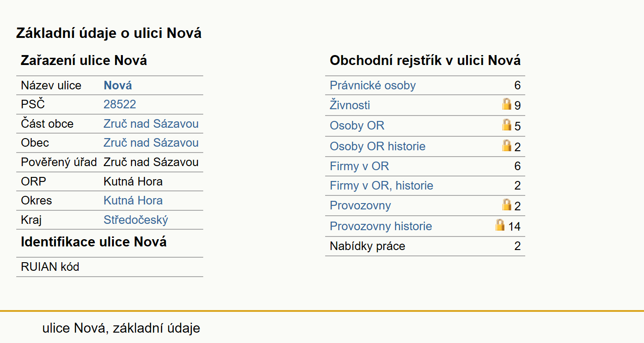
Task: Open the Středočeský region link
Action: (135, 220)
